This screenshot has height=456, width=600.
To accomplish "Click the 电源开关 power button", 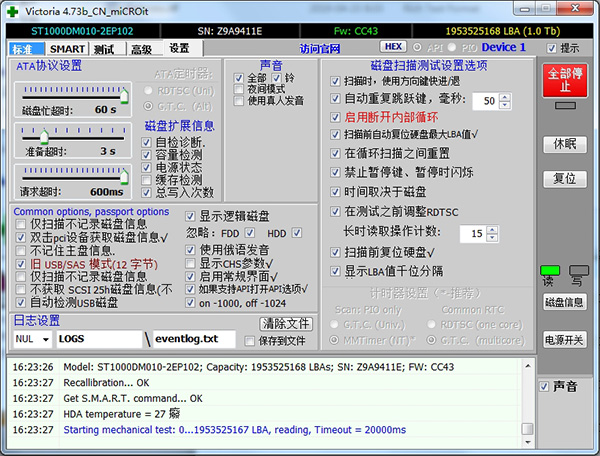I will click(x=564, y=340).
